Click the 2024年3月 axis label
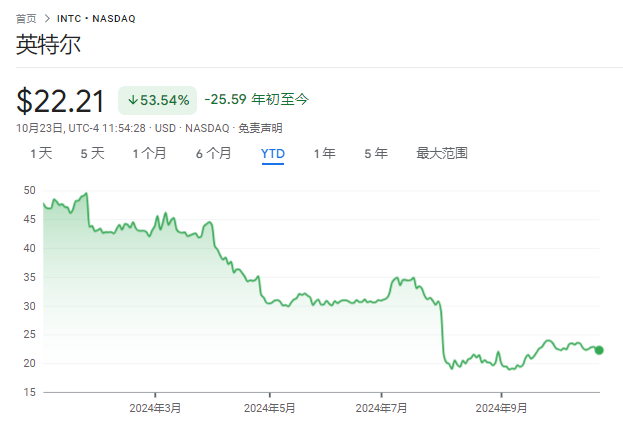 (x=156, y=408)
